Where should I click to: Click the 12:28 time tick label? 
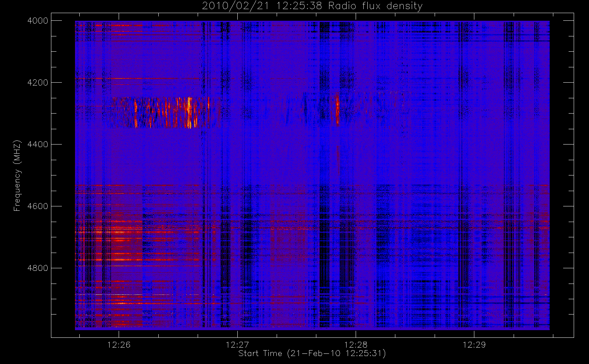point(356,345)
